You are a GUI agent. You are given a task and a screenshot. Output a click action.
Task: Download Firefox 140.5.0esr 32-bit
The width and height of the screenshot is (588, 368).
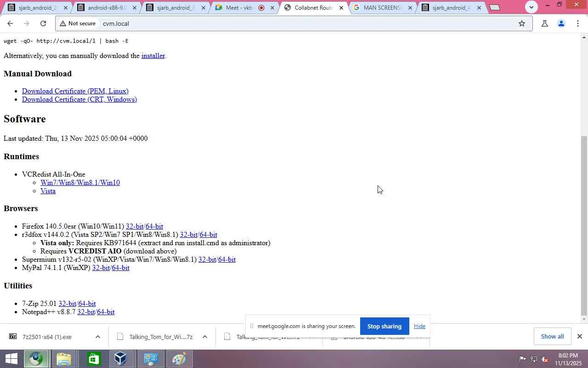pos(135,226)
